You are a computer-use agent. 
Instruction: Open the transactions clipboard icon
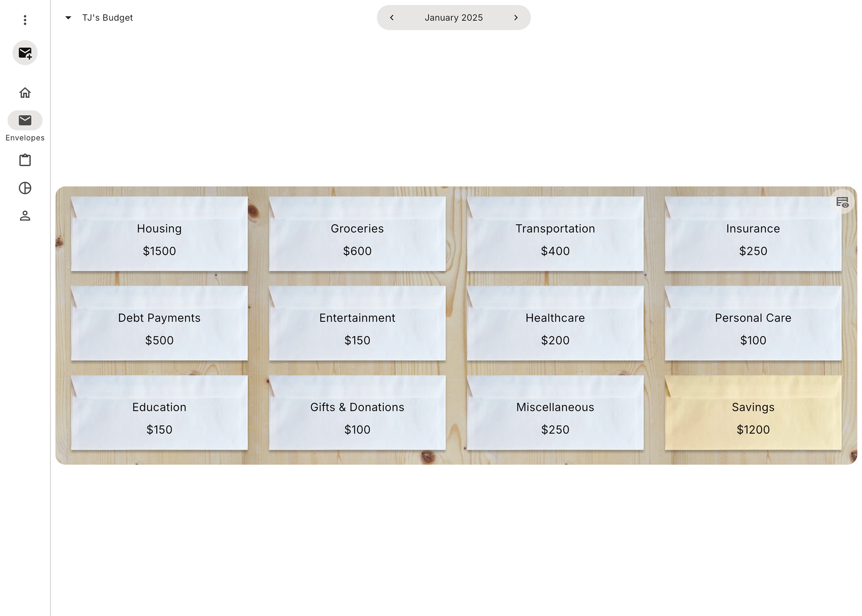coord(25,160)
